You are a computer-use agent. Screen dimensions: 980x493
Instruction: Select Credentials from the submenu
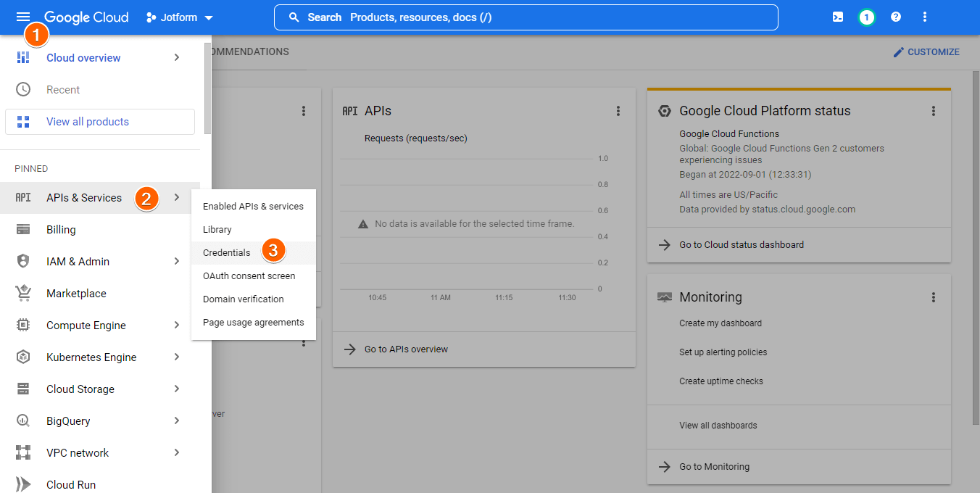(x=227, y=253)
